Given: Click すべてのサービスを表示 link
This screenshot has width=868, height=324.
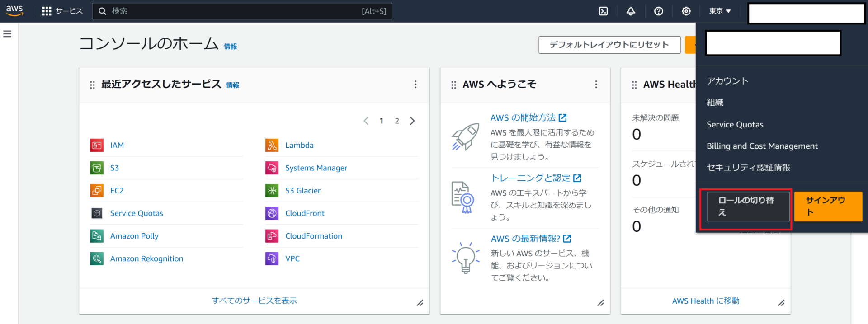Looking at the screenshot, I should click(x=255, y=301).
